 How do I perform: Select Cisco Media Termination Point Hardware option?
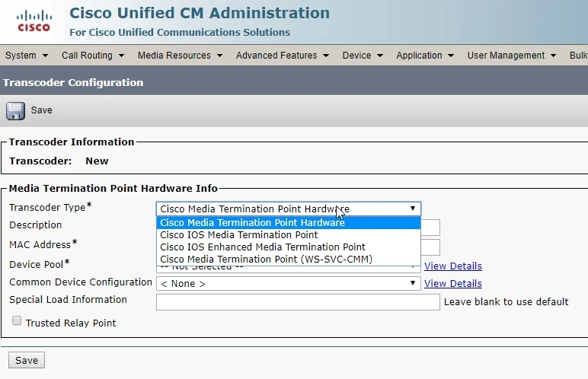289,223
